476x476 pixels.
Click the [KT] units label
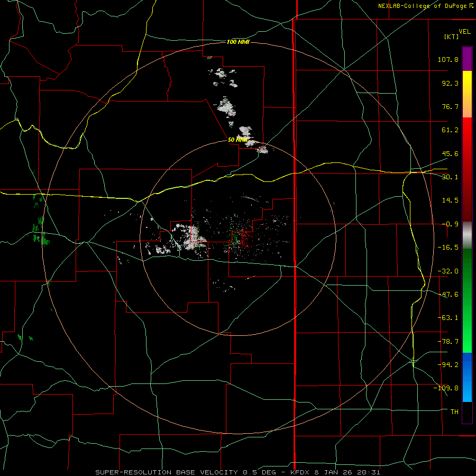point(451,36)
